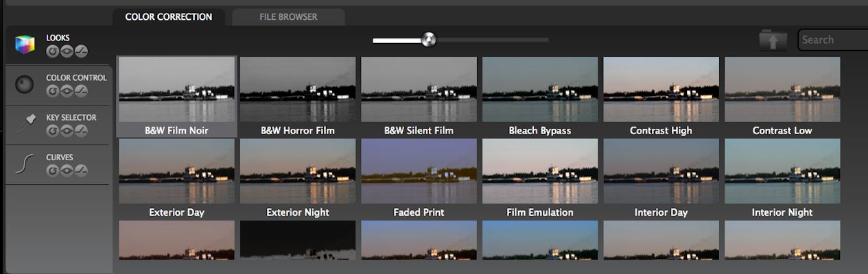Hide Curves using its eye icon

pyautogui.click(x=67, y=170)
